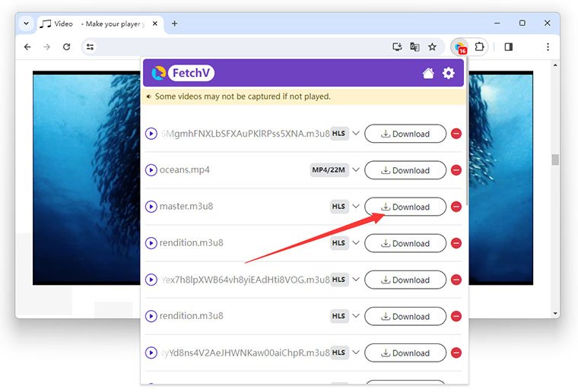Toggle the browser side panel

pyautogui.click(x=509, y=46)
